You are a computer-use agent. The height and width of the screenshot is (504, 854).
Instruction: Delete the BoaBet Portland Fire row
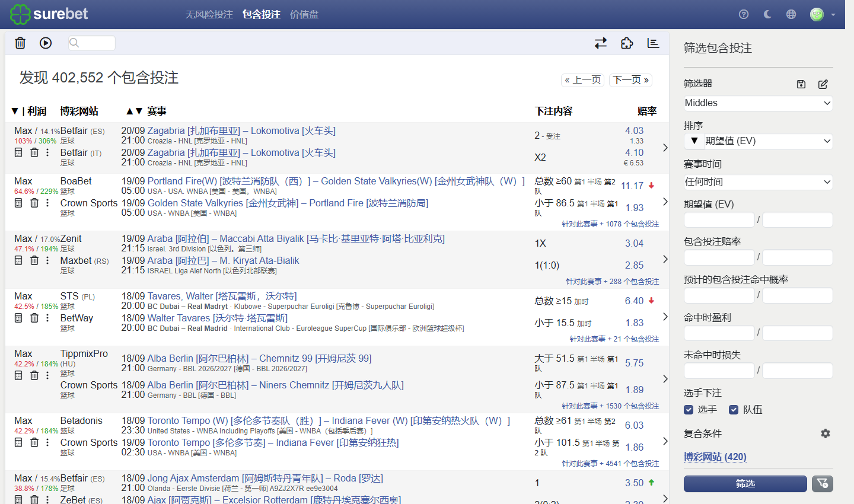pyautogui.click(x=34, y=203)
